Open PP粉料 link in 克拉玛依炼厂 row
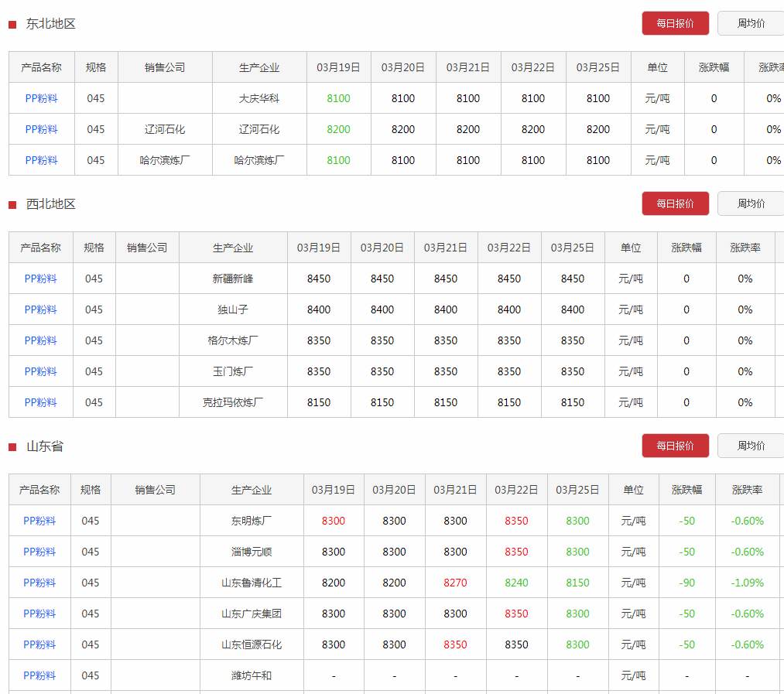 [x=40, y=402]
